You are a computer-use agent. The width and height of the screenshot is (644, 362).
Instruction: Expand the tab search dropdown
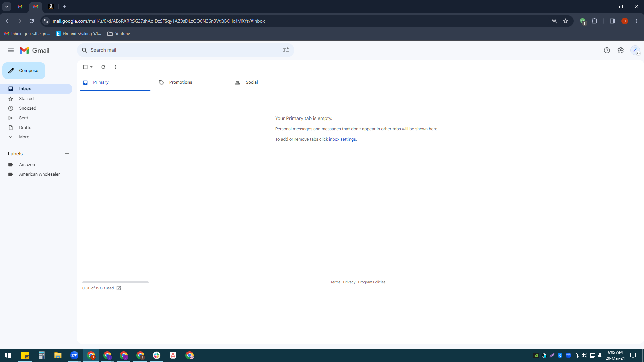[x=6, y=7]
